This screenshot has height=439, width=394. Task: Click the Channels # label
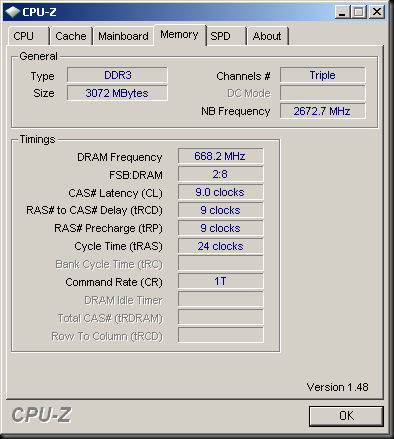[x=243, y=76]
